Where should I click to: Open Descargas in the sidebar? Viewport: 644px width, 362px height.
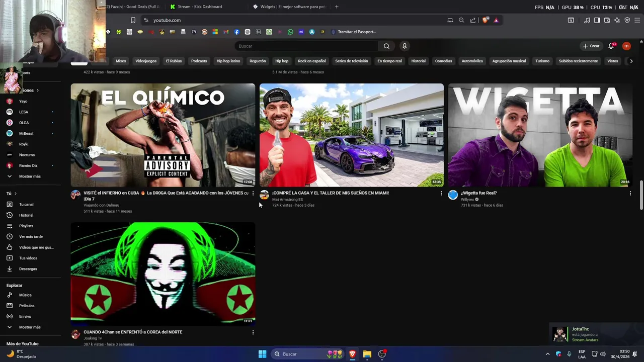(28, 269)
